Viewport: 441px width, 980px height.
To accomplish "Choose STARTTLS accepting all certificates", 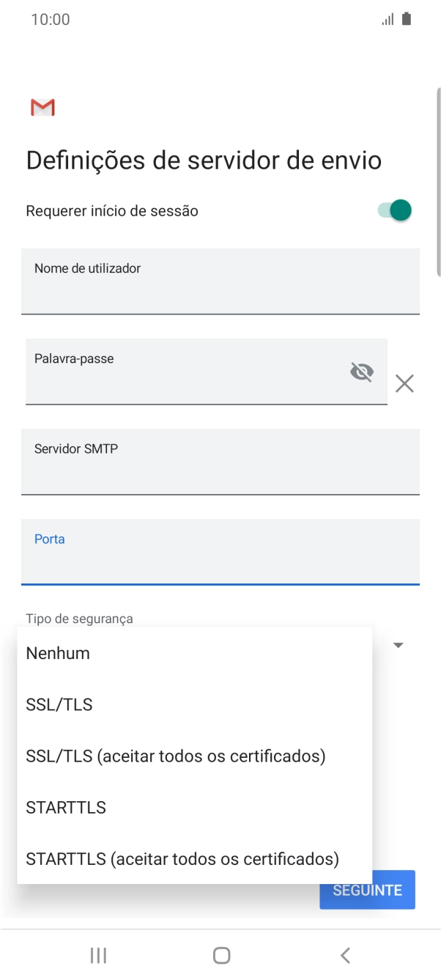I will pos(182,858).
